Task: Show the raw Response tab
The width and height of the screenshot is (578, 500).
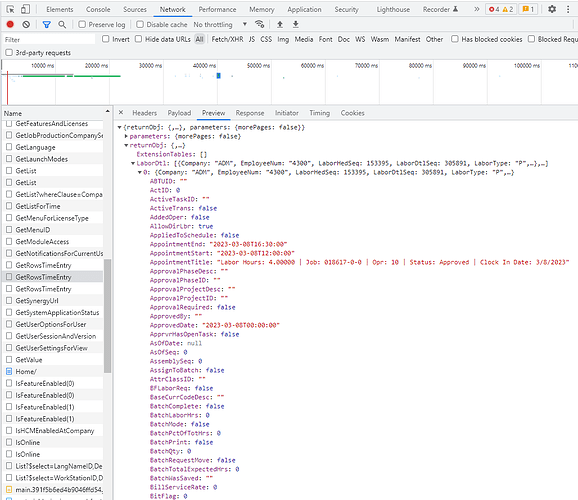Action: pyautogui.click(x=250, y=113)
